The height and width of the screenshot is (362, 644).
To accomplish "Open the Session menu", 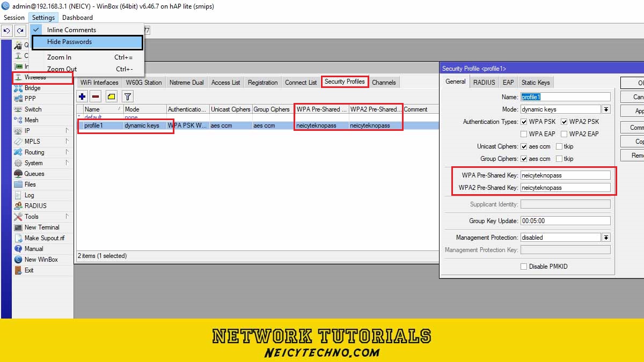I will click(14, 18).
